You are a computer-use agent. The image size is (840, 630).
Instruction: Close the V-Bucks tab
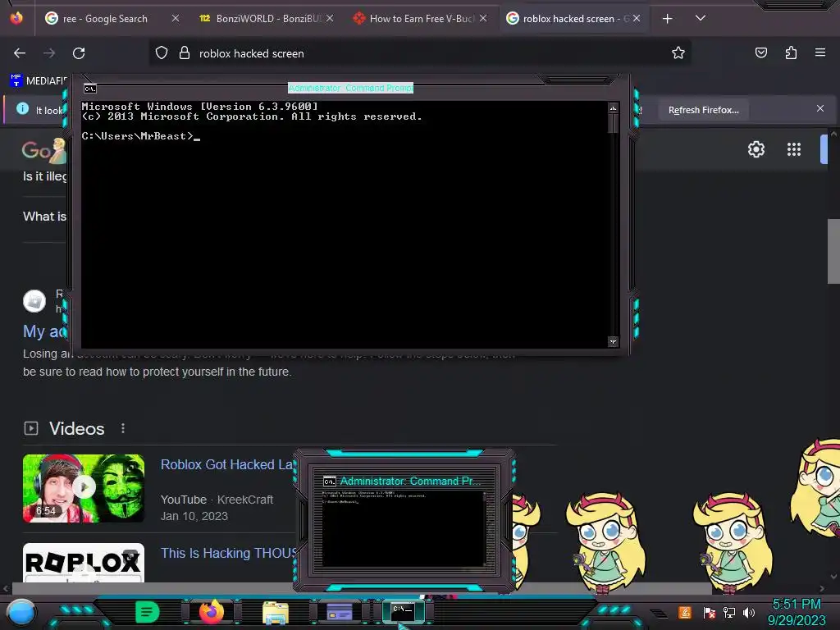pos(483,19)
